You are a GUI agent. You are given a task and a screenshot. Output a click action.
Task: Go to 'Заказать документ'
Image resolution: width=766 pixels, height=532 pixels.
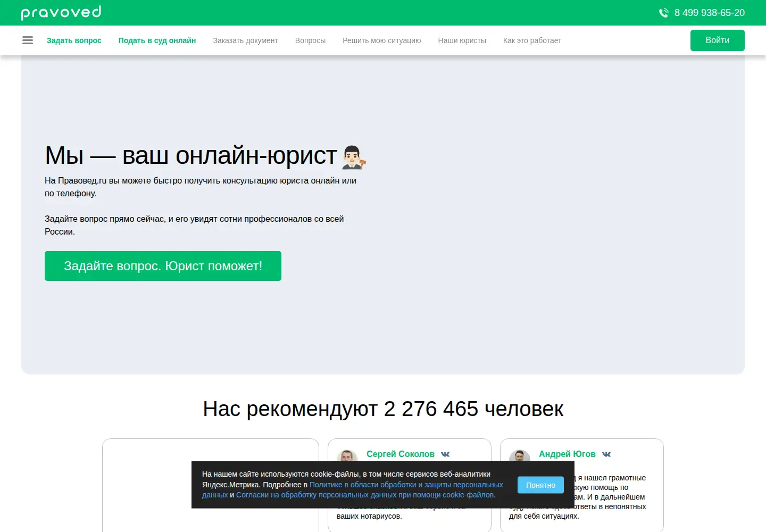click(245, 40)
